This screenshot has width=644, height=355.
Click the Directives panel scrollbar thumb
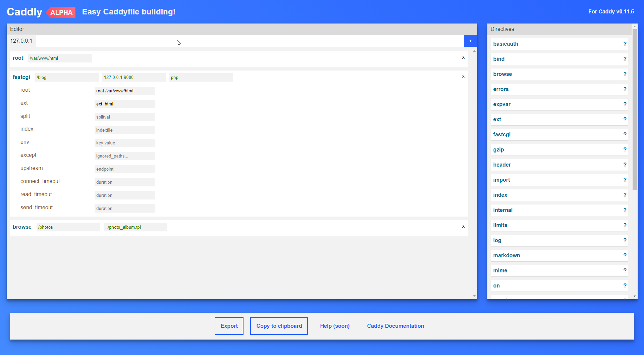point(635,109)
